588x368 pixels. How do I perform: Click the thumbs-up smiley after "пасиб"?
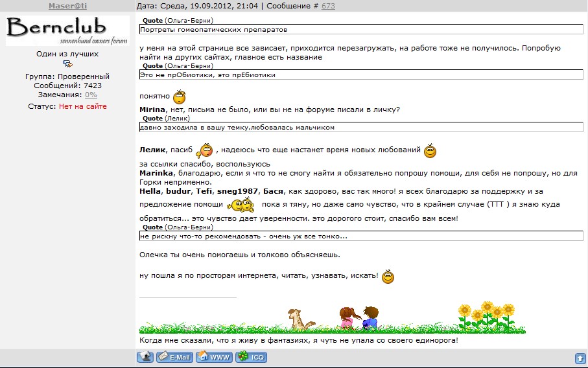click(205, 150)
